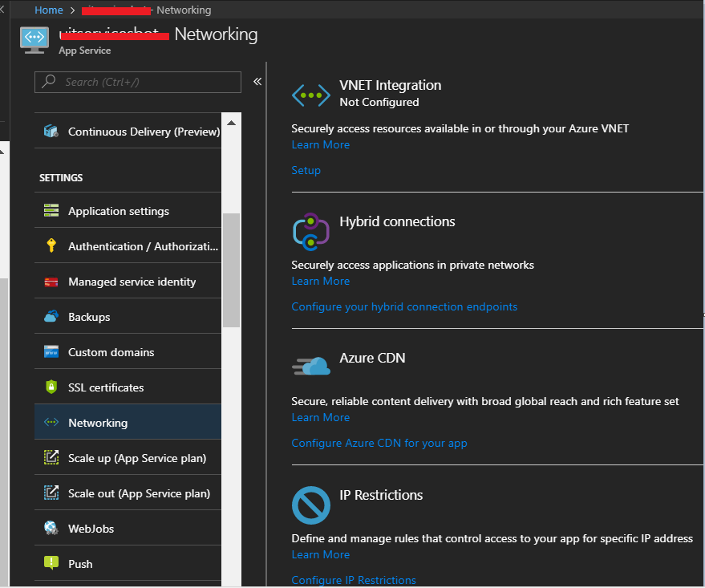Click the Hybrid connections heading
The height and width of the screenshot is (588, 705).
(397, 221)
